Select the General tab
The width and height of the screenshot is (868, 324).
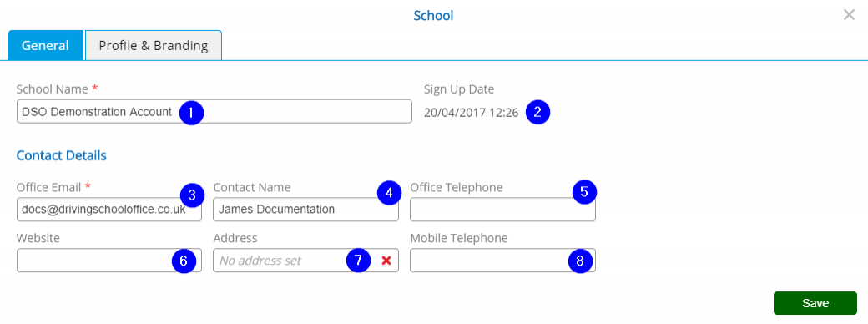click(45, 45)
